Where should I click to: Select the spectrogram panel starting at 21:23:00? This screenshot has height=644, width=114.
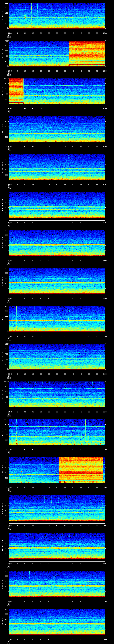click(x=57, y=356)
